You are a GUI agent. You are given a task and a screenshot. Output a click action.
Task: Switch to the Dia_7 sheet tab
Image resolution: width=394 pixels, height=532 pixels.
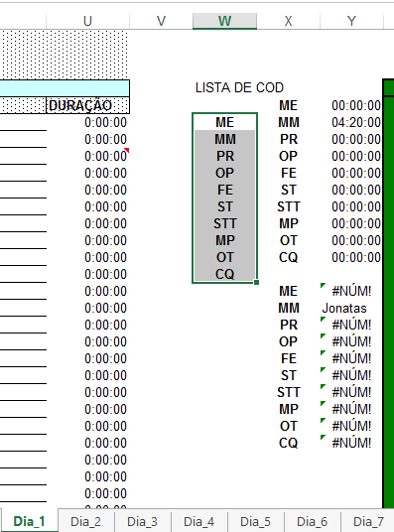368,521
